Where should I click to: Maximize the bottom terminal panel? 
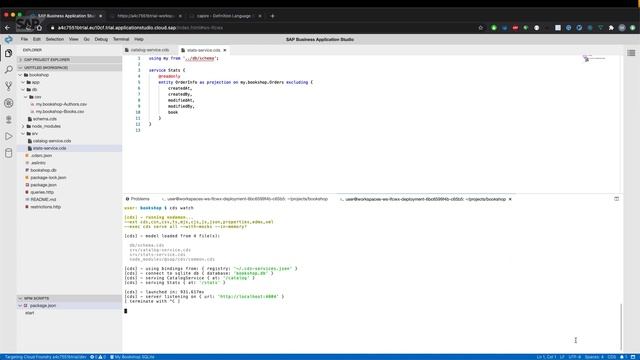616,199
